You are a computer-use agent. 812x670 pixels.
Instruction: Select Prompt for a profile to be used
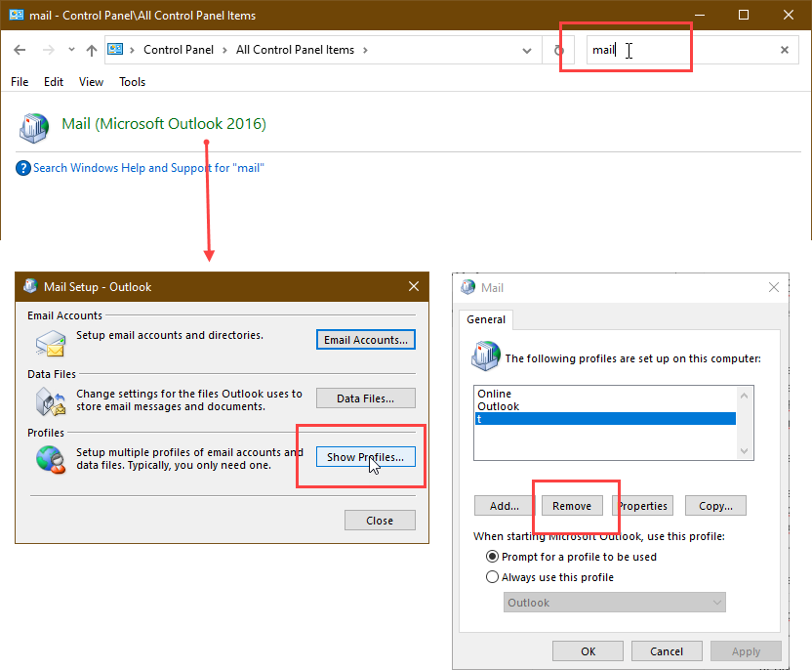pyautogui.click(x=571, y=557)
